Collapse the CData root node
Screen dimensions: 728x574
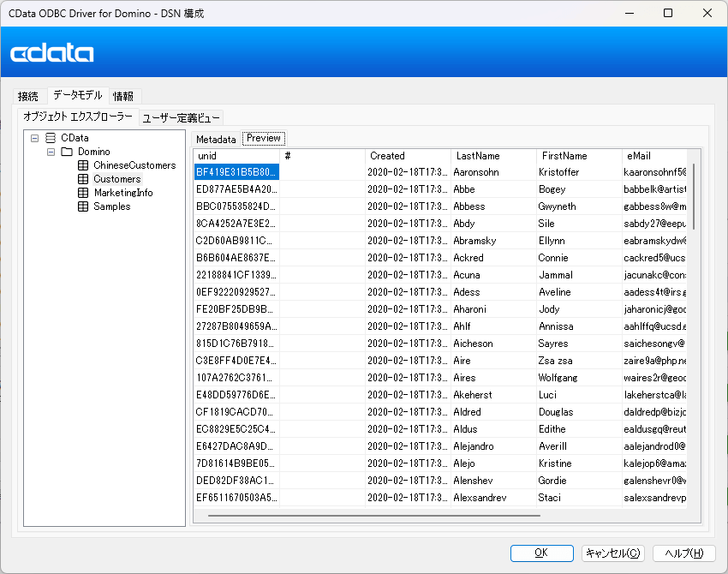tap(34, 138)
